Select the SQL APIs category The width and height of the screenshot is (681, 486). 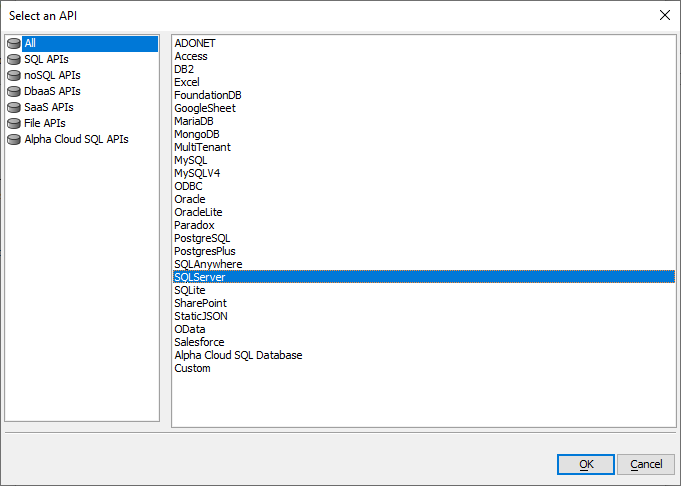pos(46,59)
